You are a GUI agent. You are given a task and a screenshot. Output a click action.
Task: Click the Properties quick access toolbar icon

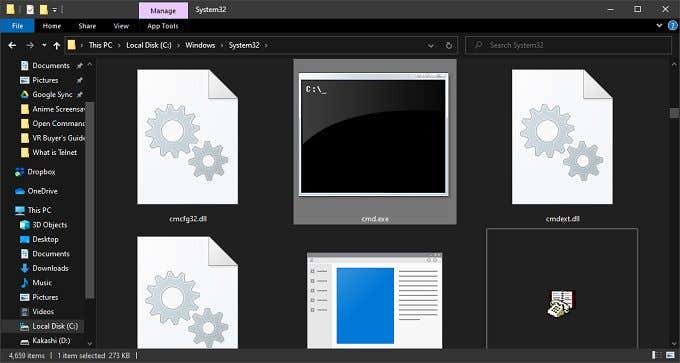(x=30, y=9)
